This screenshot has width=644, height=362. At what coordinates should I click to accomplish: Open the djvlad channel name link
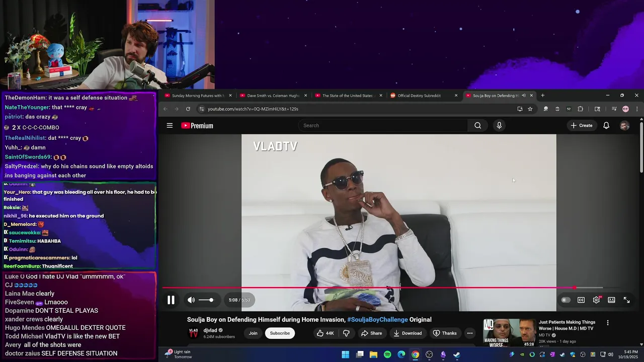[x=210, y=330]
